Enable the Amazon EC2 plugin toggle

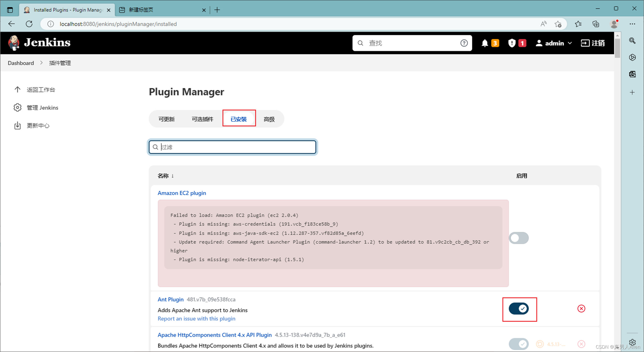pos(518,238)
